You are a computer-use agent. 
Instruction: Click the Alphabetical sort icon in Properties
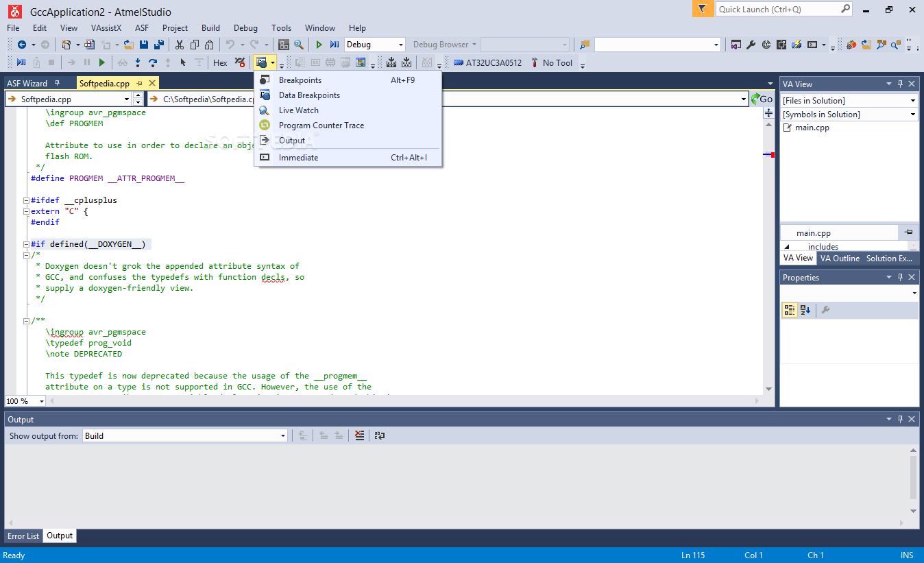[805, 310]
